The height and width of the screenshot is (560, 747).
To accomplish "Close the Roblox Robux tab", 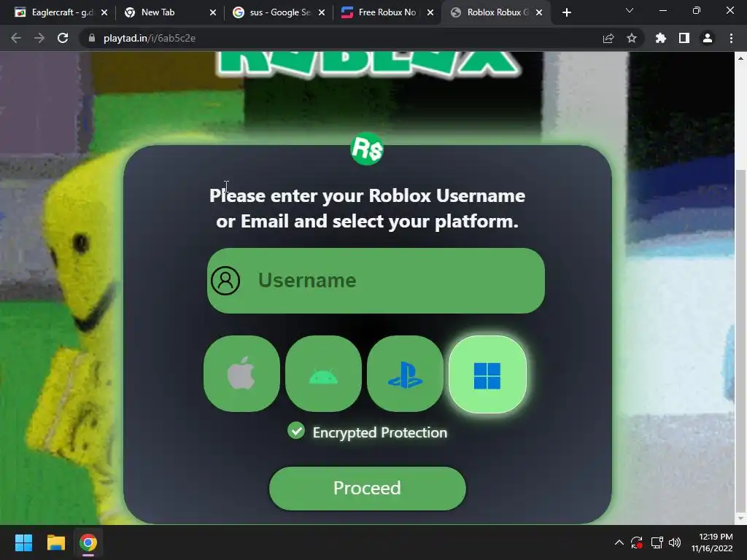I will click(539, 12).
